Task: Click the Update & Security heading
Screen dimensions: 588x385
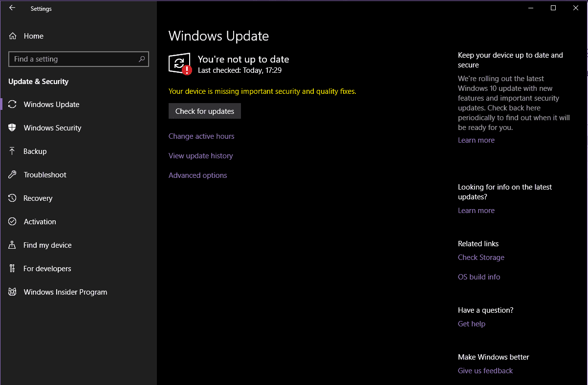Action: [39, 82]
